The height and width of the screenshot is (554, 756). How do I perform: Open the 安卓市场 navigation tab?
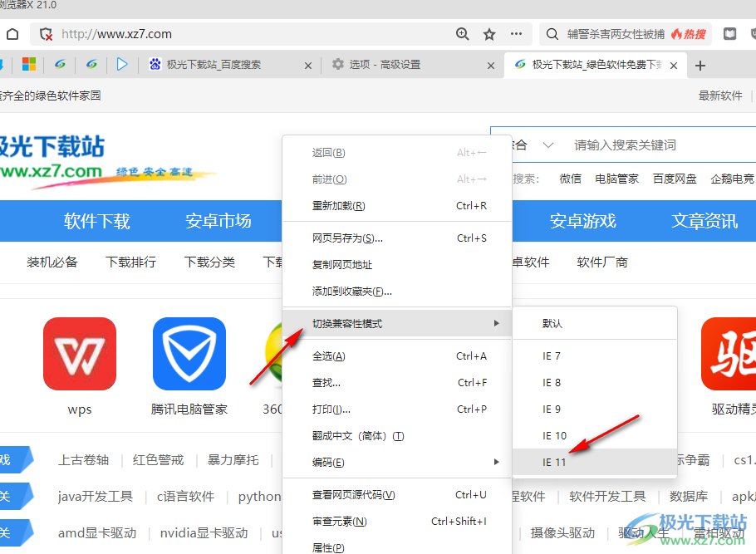coord(218,221)
